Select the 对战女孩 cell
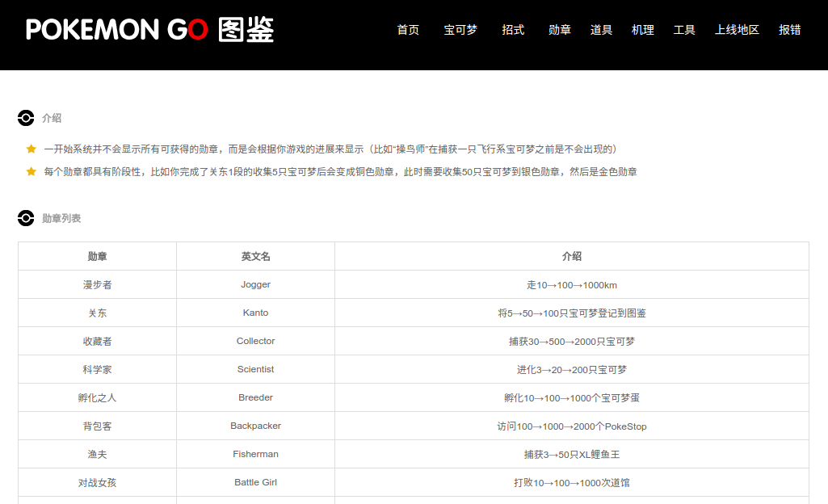The image size is (828, 504). (97, 482)
